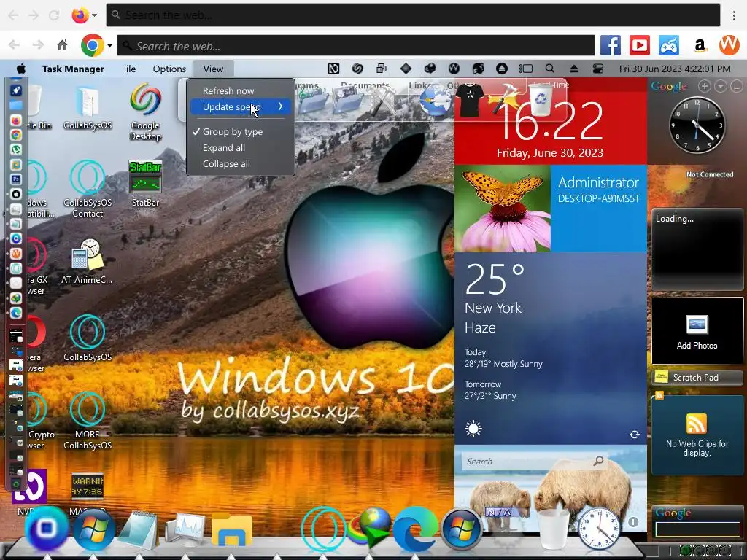Open Chrome dropdown arrow in second toolbar
Viewport: 747px width, 560px height.
109,46
